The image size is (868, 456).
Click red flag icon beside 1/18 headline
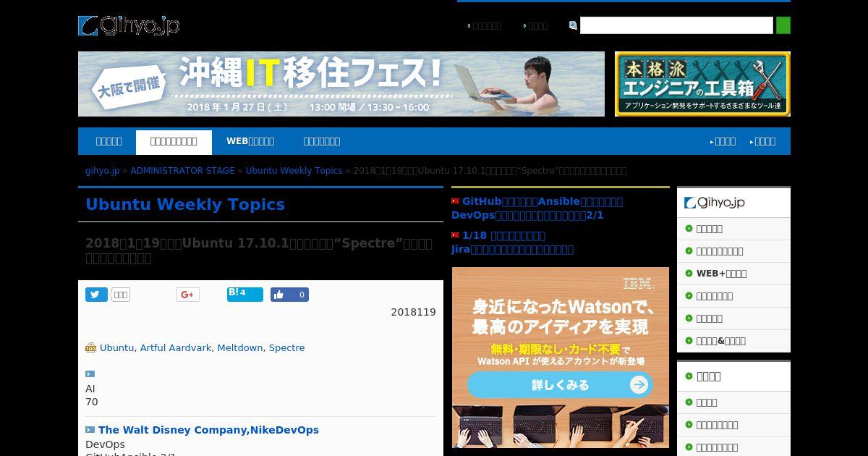tap(456, 235)
